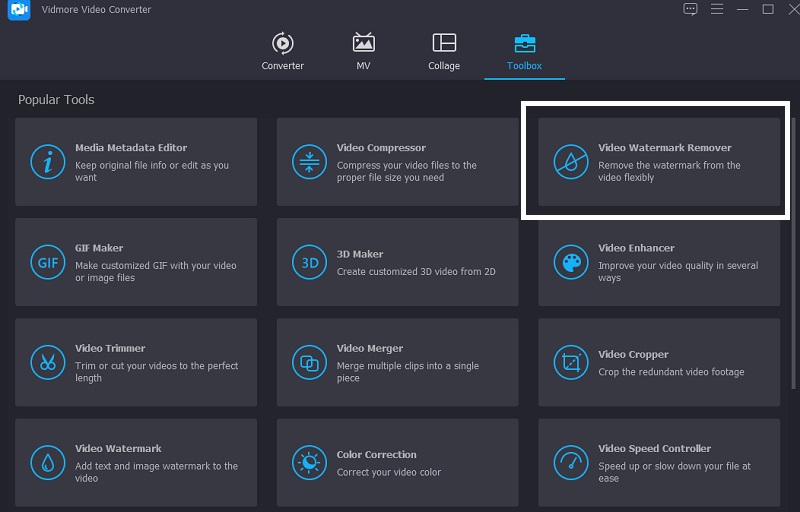Click the Video Merger icon
The height and width of the screenshot is (512, 800).
point(308,362)
